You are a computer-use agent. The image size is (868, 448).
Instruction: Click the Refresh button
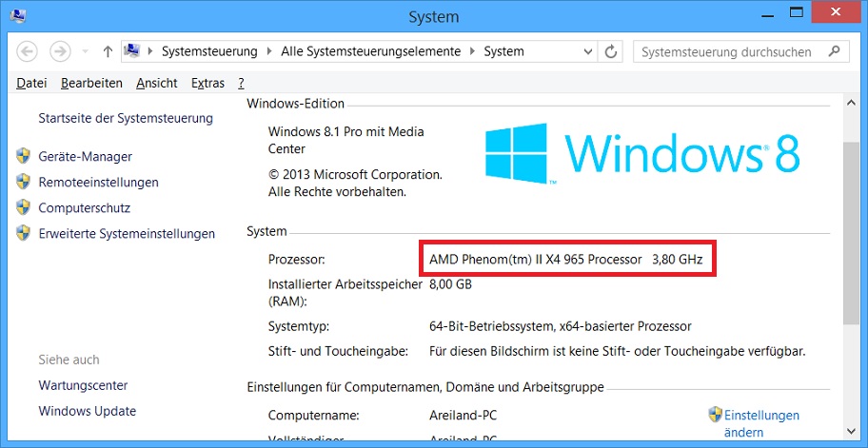pyautogui.click(x=611, y=52)
